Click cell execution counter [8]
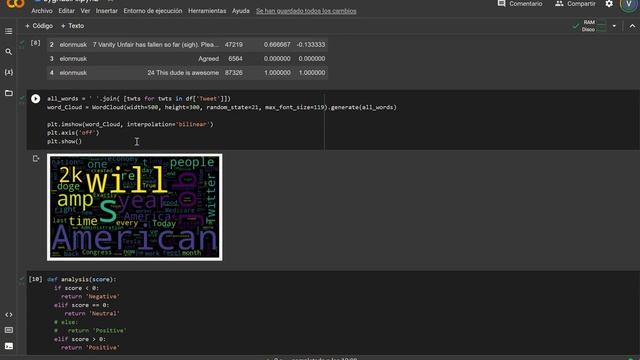 coord(36,43)
